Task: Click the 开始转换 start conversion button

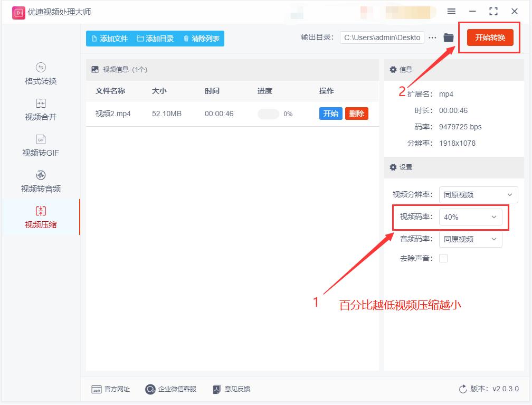Action: point(489,37)
